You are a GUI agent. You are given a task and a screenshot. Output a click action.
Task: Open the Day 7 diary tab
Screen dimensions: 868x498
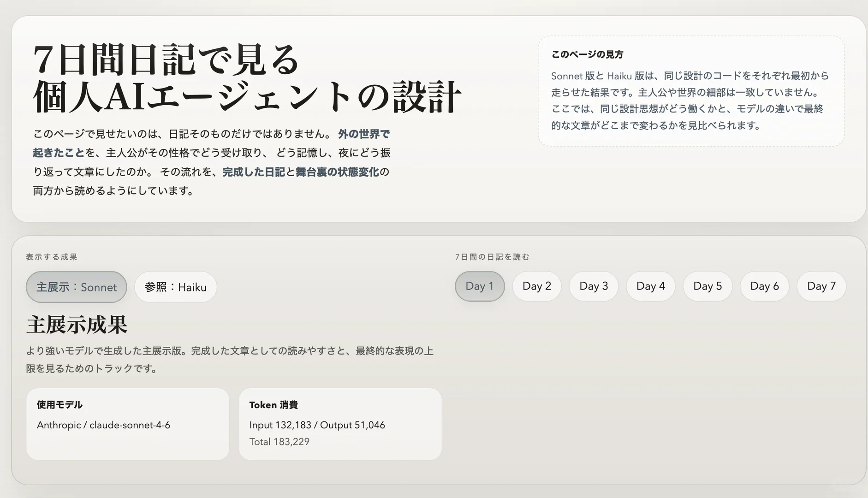tap(821, 286)
